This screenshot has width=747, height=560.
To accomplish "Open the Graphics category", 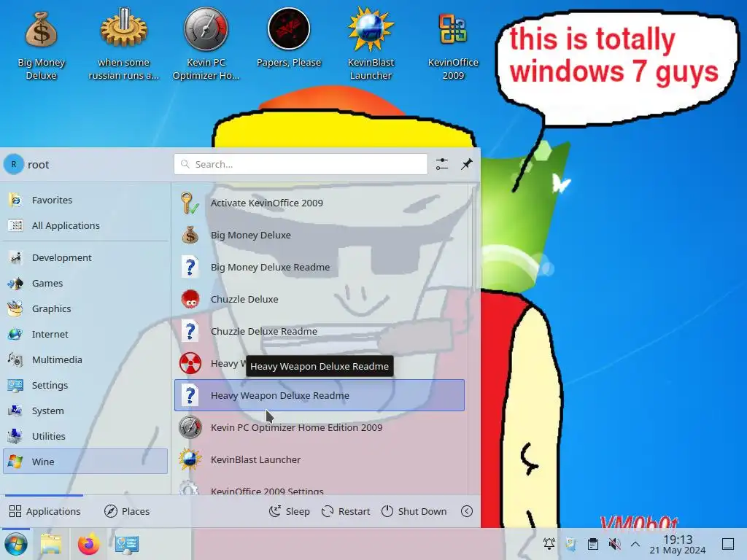I will [85, 308].
